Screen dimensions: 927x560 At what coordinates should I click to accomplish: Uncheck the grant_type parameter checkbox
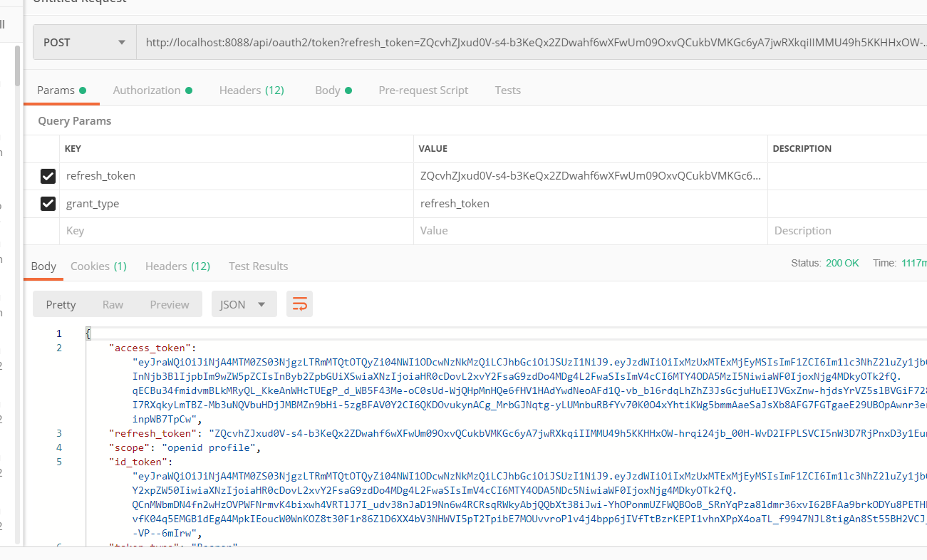(x=48, y=204)
